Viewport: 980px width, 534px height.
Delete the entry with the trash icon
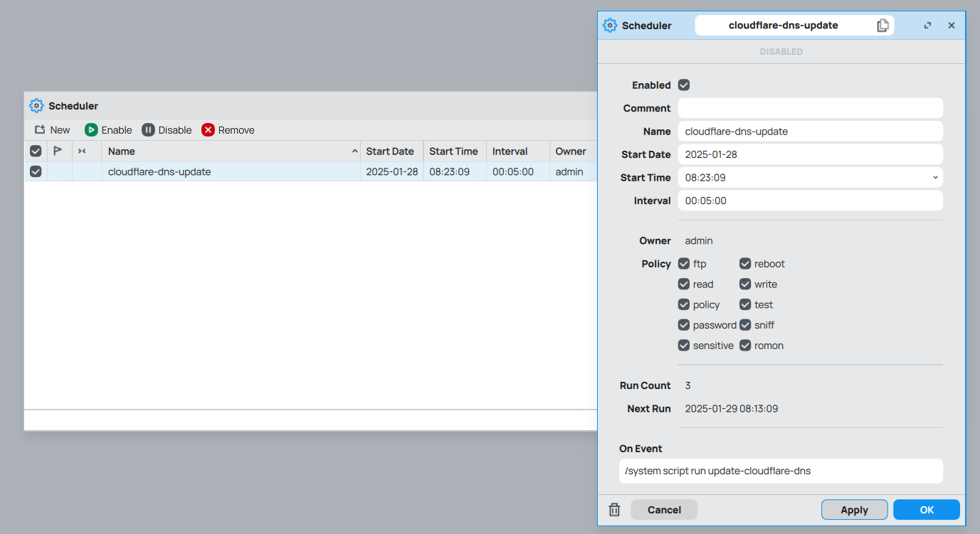click(x=614, y=509)
